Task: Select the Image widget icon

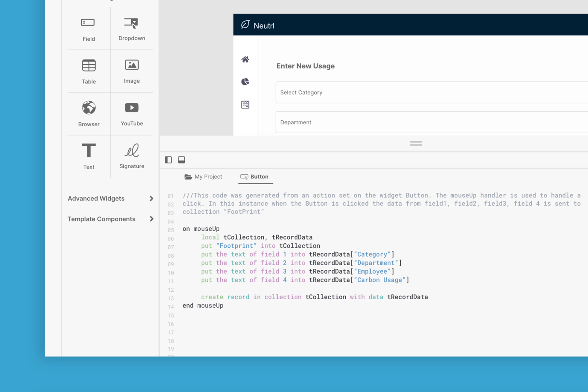Action: tap(132, 65)
